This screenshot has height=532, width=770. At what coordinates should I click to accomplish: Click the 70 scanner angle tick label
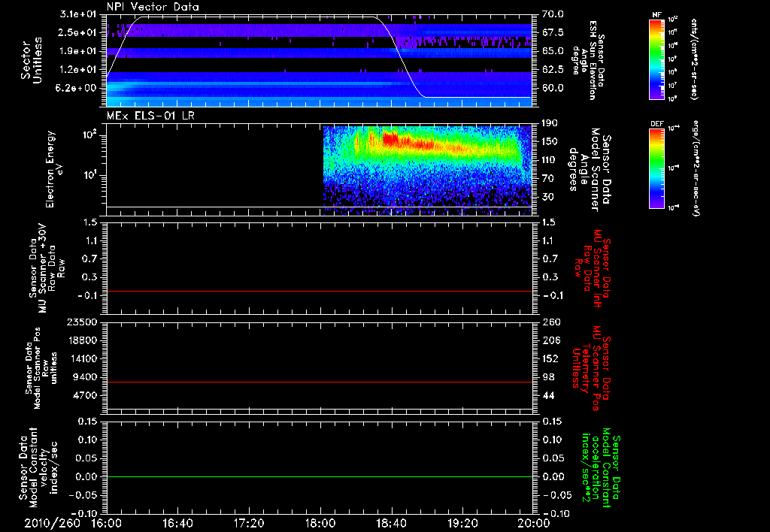(x=547, y=179)
